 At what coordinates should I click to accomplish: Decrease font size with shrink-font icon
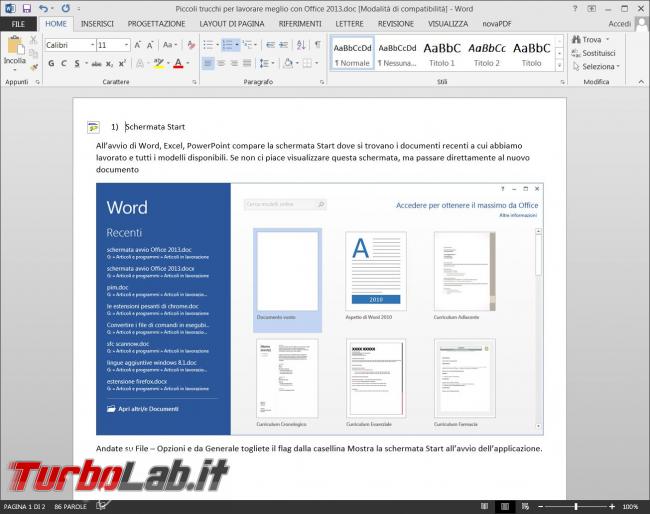150,45
